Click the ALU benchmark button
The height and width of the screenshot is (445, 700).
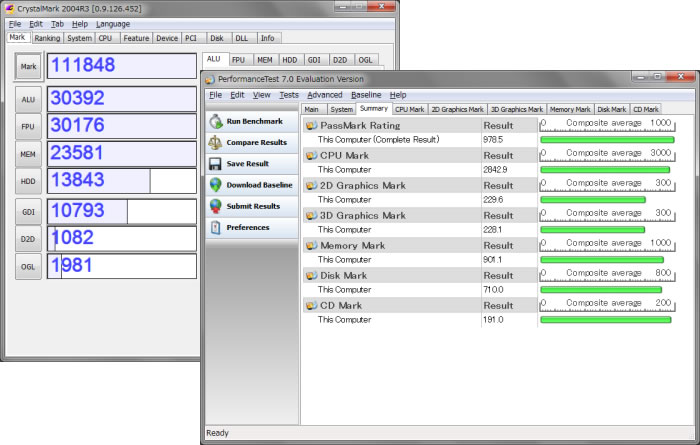click(28, 100)
